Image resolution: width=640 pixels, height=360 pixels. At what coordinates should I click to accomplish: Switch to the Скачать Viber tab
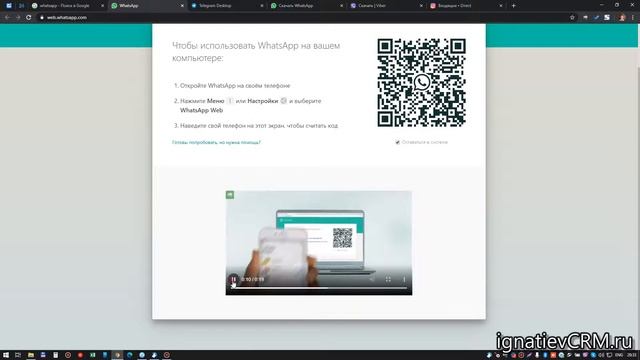click(386, 6)
